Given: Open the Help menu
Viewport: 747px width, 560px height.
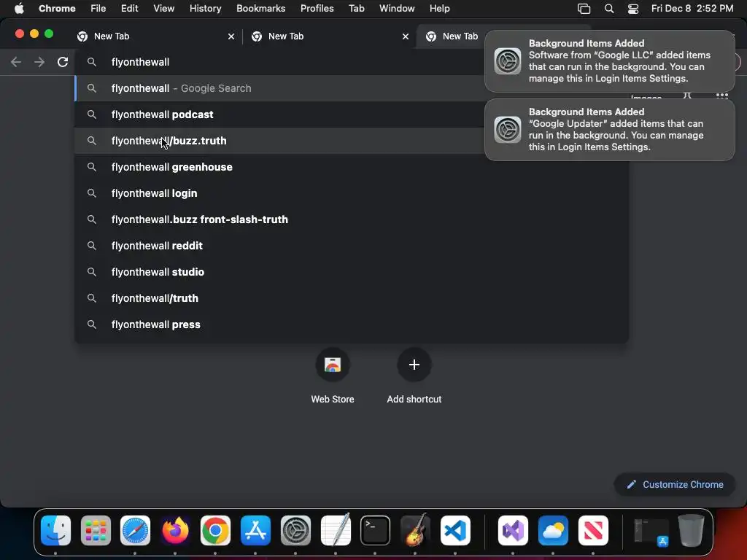Looking at the screenshot, I should [x=439, y=9].
